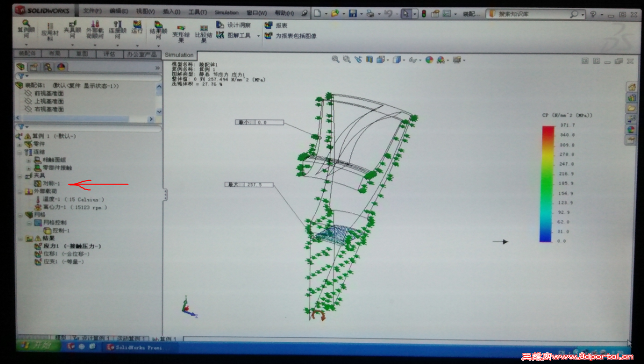
Task: Select 应变1 (-等量-) result plot
Action: point(59,262)
